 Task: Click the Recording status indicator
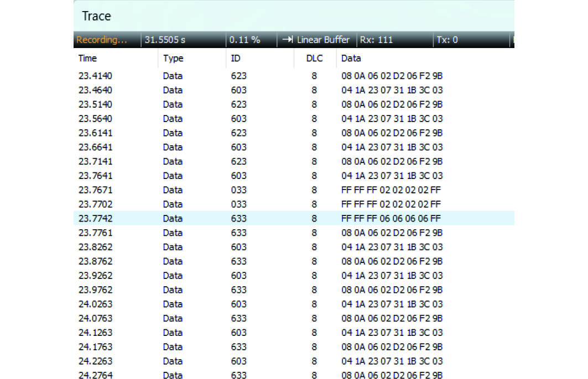101,40
